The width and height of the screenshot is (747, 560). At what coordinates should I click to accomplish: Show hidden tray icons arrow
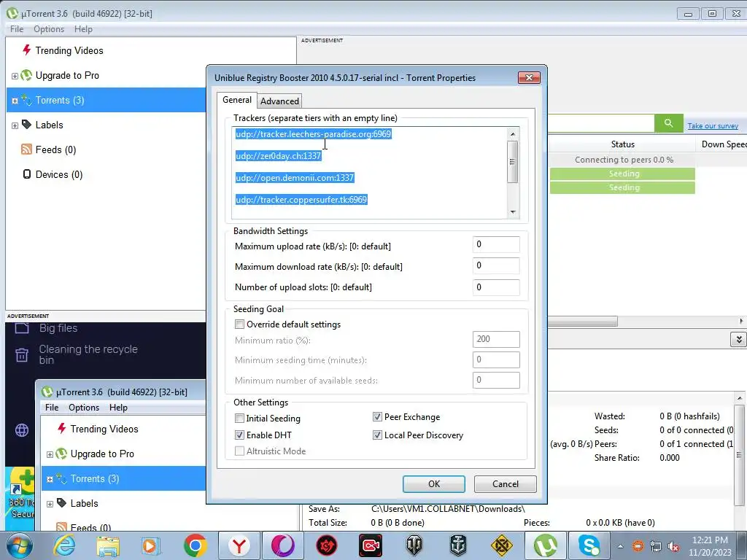coord(620,547)
